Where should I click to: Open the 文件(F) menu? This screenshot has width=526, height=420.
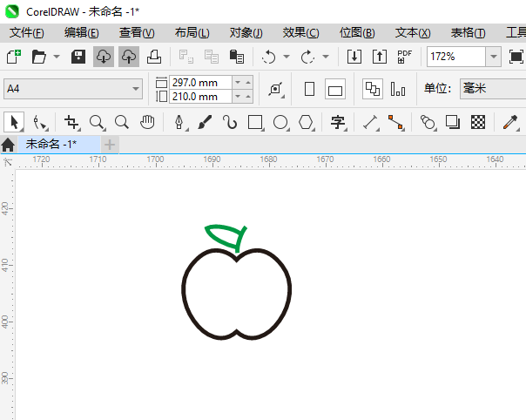point(26,33)
